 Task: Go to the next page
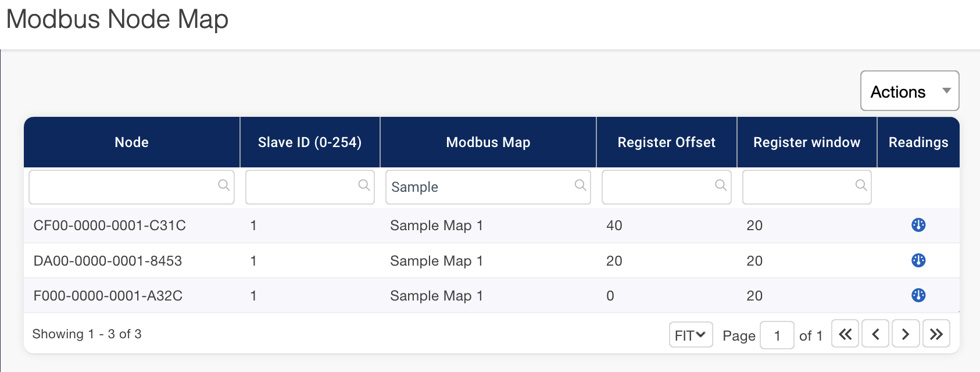[x=905, y=334]
